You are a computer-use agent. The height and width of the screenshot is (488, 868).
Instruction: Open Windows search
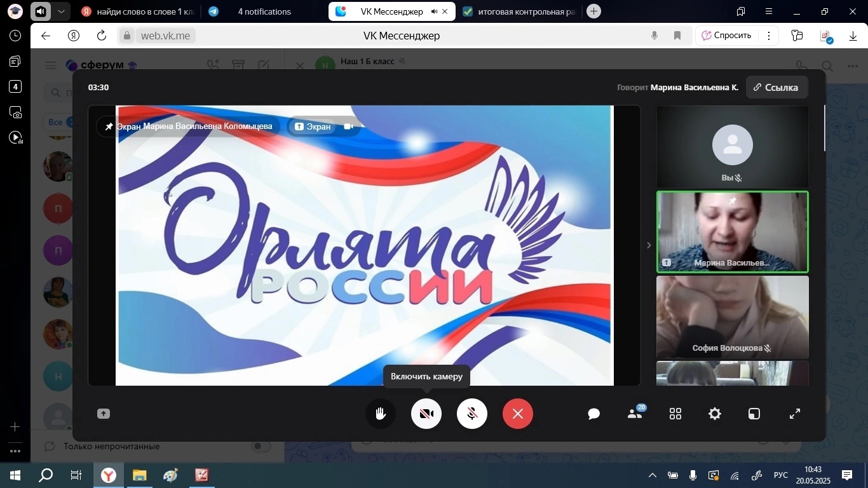pyautogui.click(x=46, y=475)
